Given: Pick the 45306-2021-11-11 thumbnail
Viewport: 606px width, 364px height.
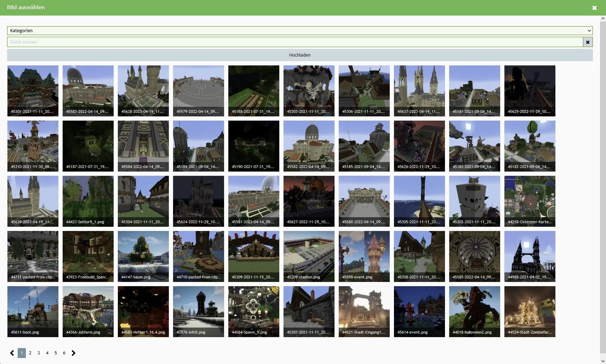Looking at the screenshot, I should coord(364,91).
